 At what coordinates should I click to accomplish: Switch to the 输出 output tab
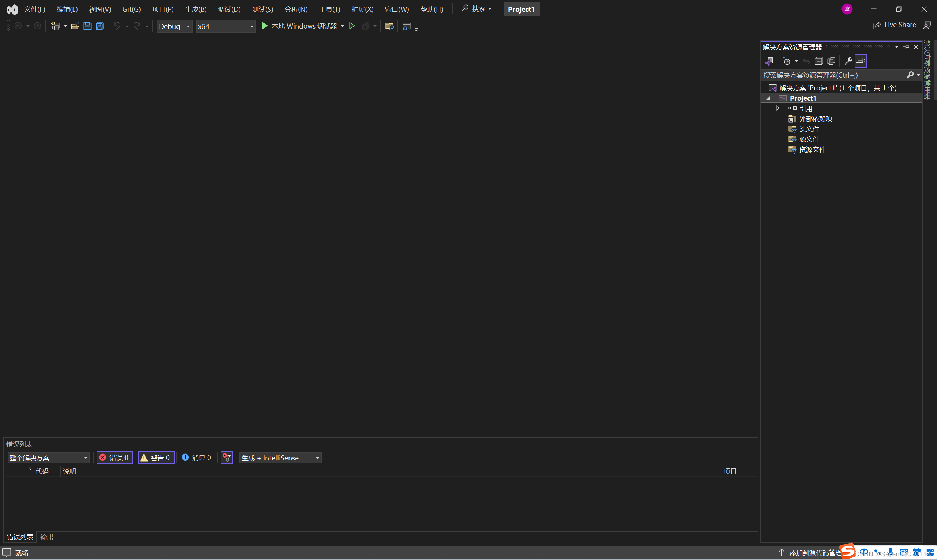pyautogui.click(x=46, y=537)
